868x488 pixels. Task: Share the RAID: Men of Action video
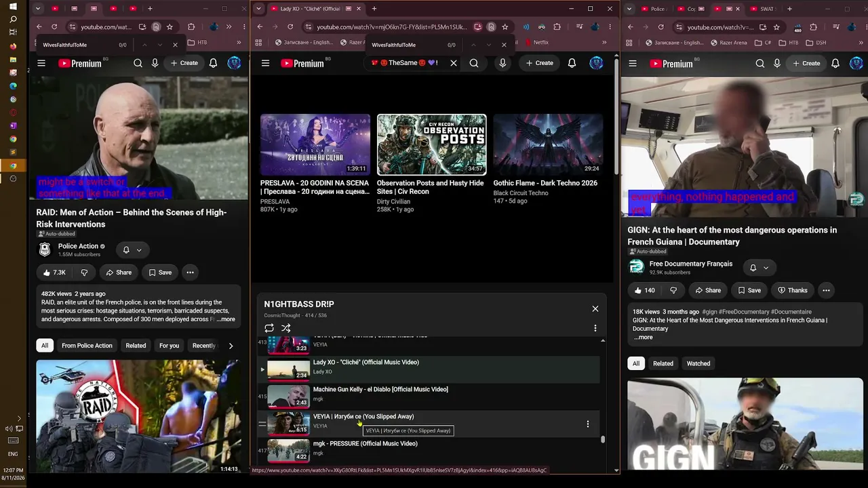(119, 272)
